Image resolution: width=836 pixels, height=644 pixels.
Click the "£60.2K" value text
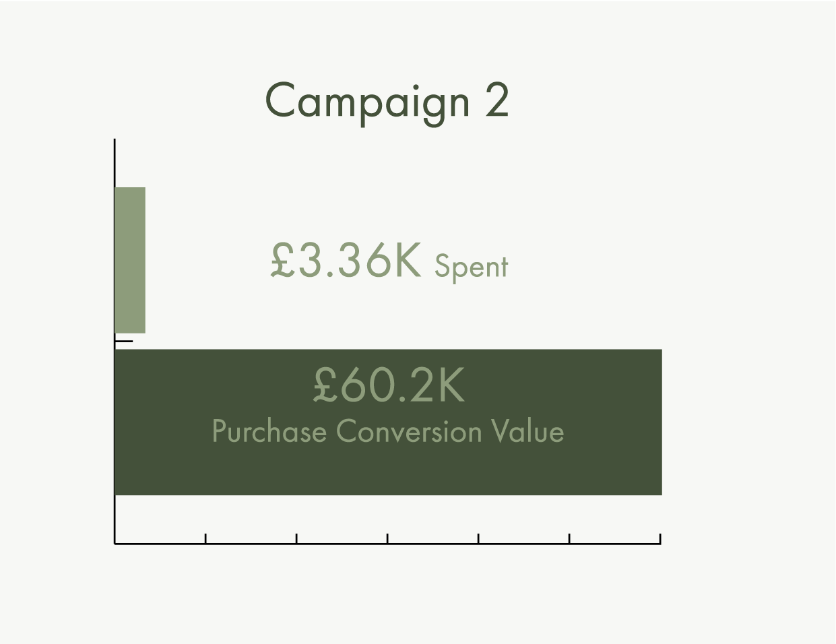tap(389, 386)
